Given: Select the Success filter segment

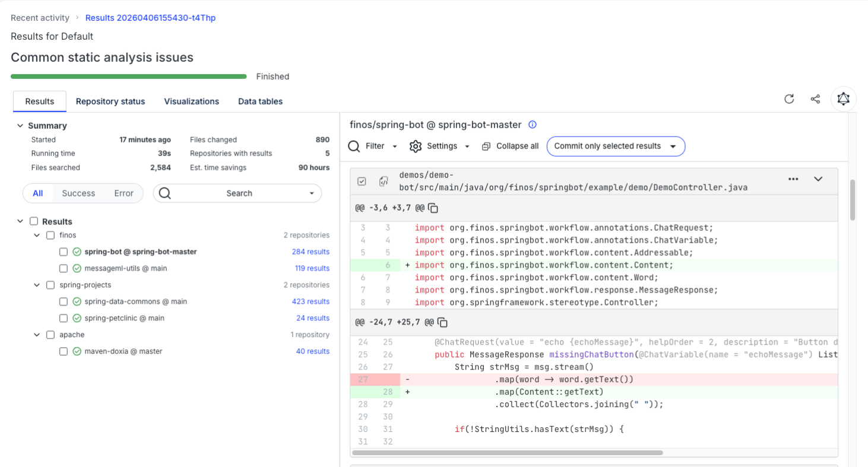Looking at the screenshot, I should click(x=78, y=193).
